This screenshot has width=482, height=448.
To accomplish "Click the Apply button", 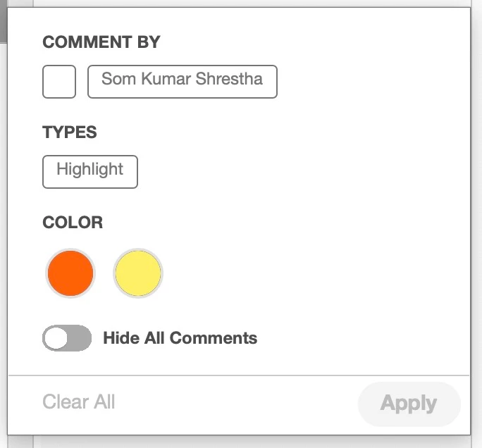I will 409,404.
